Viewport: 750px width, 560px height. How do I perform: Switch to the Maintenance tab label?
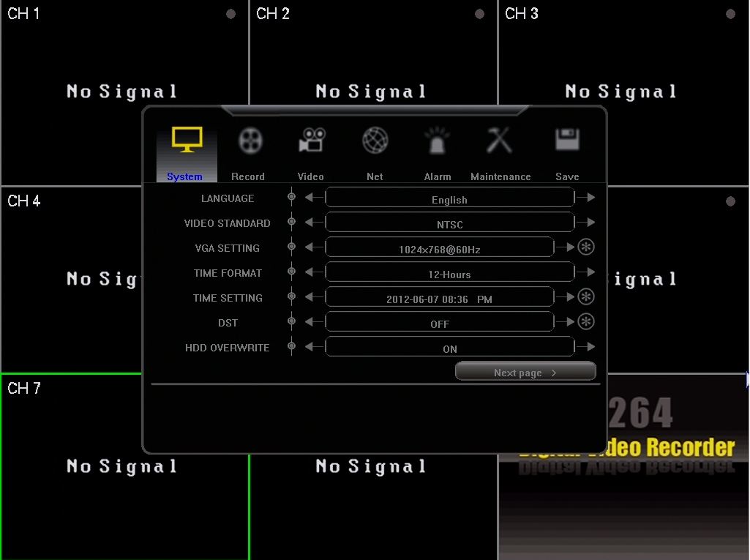click(500, 176)
